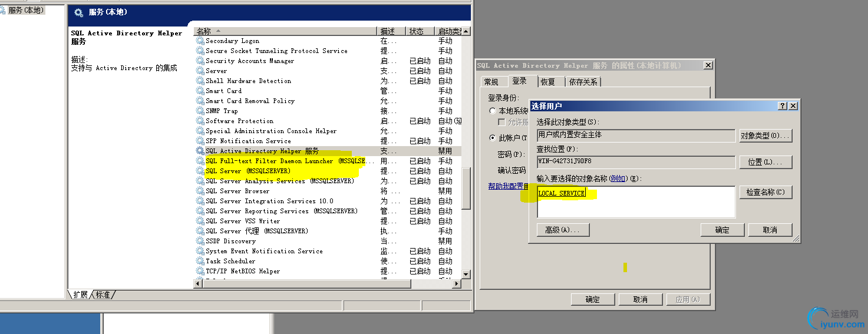Sort the services list by the 状态 column header
This screenshot has height=334, width=868.
(x=420, y=31)
